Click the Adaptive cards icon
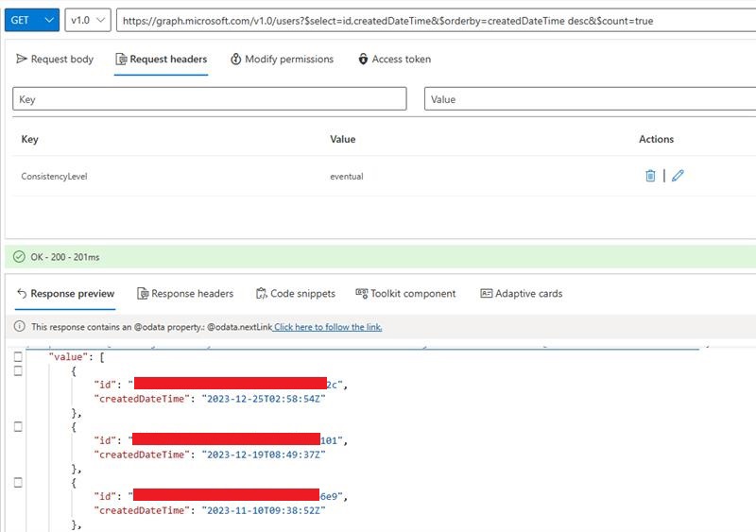This screenshot has width=756, height=532. coord(486,293)
